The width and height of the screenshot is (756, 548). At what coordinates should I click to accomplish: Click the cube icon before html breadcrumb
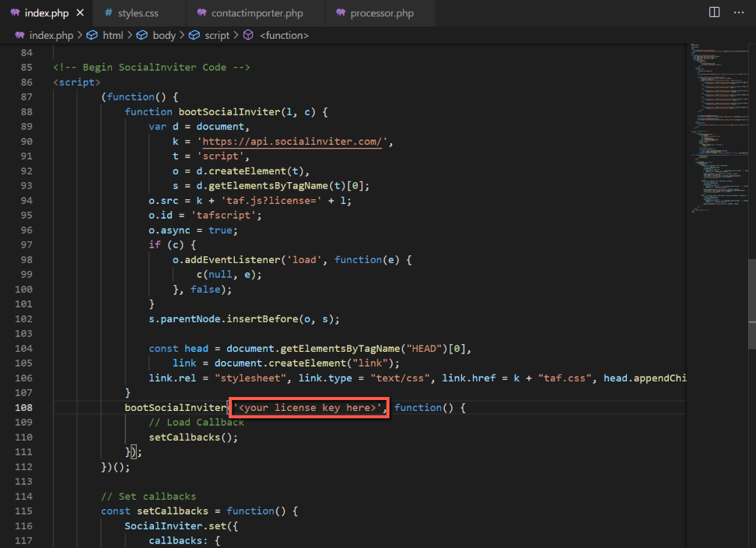[92, 35]
